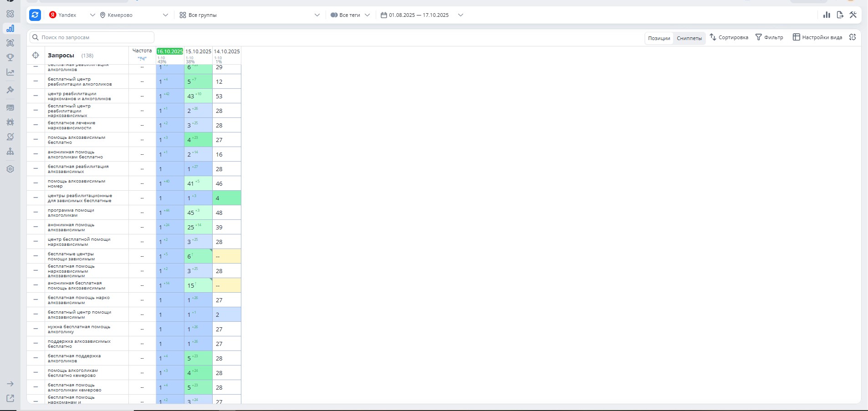Click the Запросы column header
Viewport: 868px width, 411px height.
tap(61, 56)
